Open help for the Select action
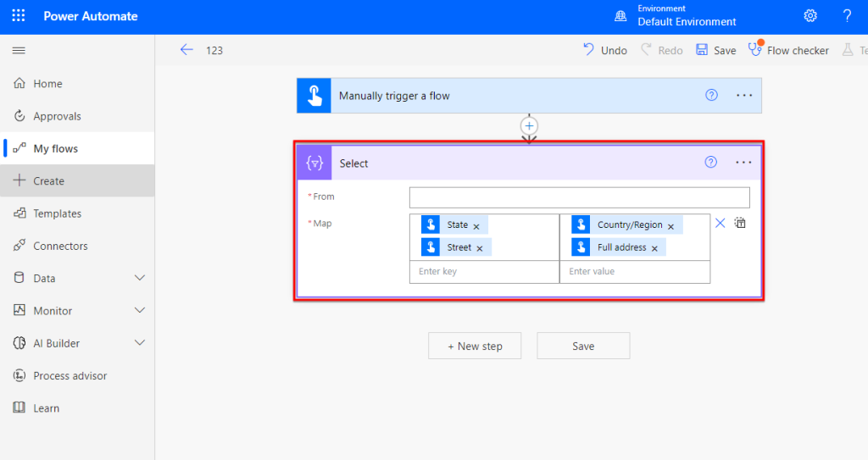Screen dimensions: 868x460 pyautogui.click(x=711, y=162)
